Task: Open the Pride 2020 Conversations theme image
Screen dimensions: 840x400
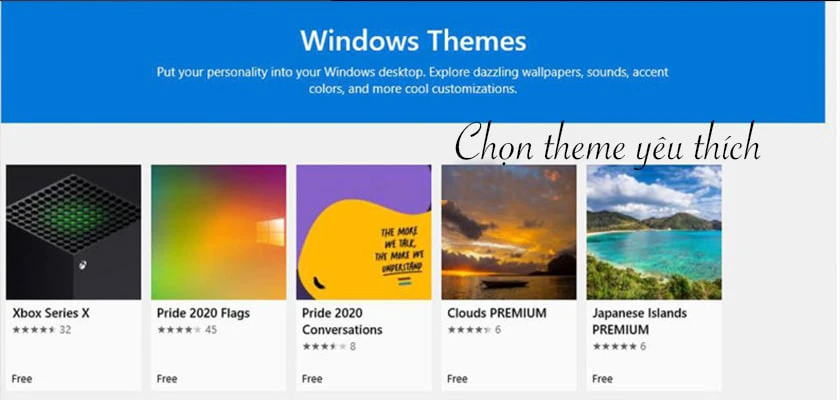Action: point(364,232)
